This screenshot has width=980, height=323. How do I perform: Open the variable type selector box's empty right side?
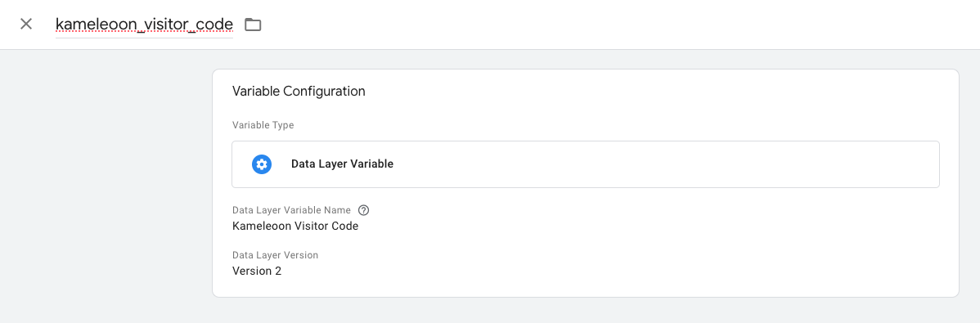coord(687,164)
